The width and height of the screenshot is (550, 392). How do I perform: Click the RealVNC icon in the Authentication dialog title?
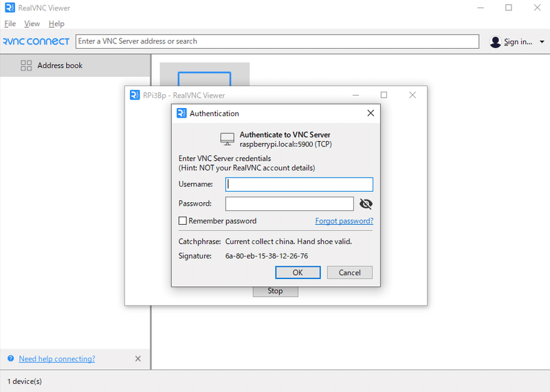click(x=181, y=113)
